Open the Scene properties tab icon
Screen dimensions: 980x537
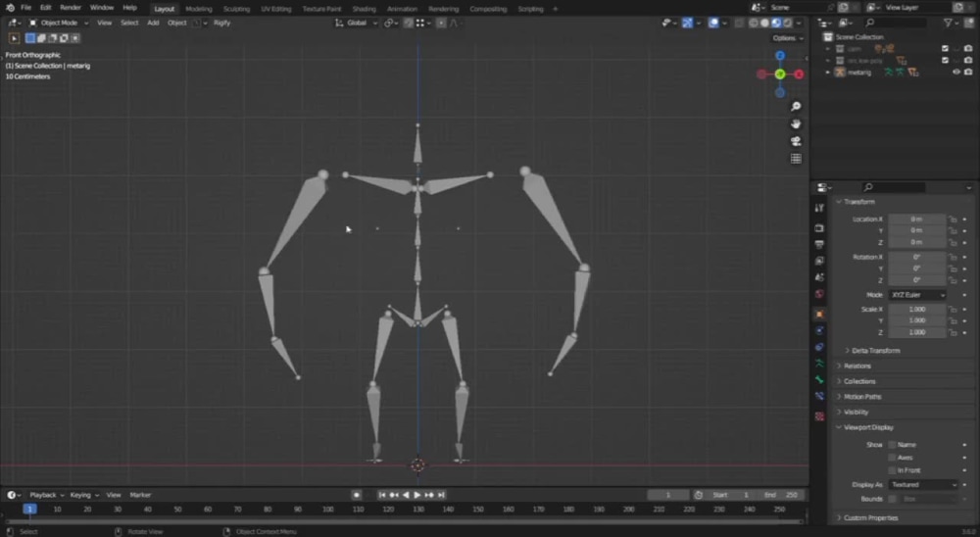click(819, 277)
